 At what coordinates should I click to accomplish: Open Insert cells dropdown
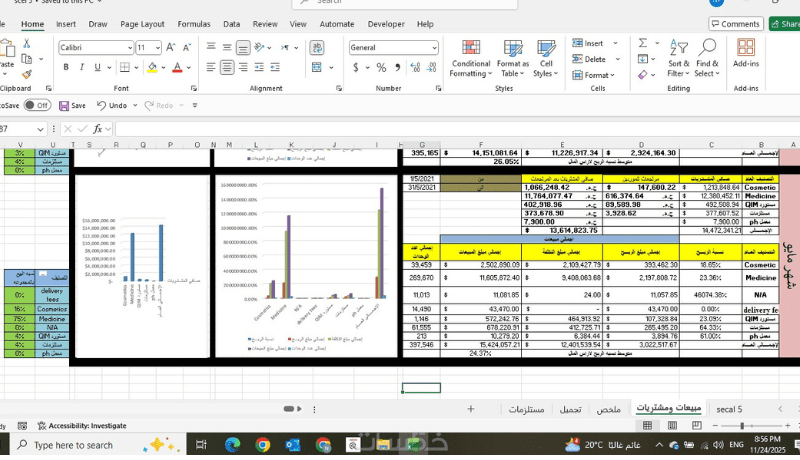tap(615, 43)
